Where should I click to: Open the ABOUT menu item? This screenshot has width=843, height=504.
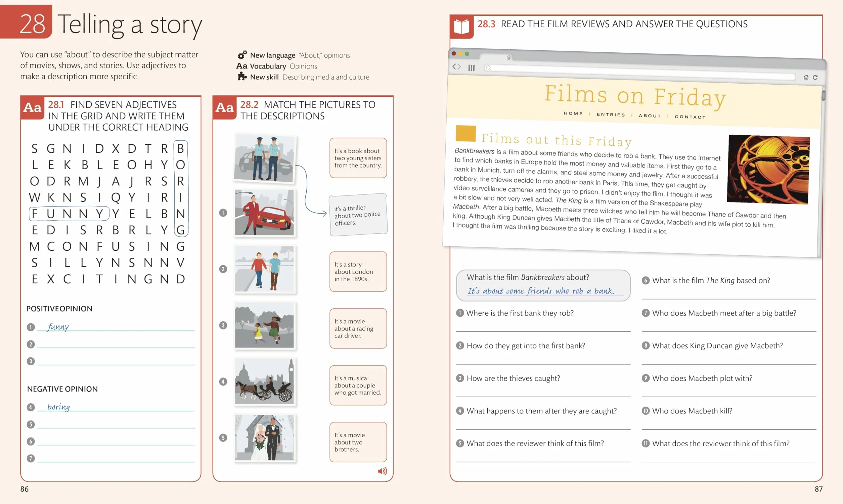650,116
